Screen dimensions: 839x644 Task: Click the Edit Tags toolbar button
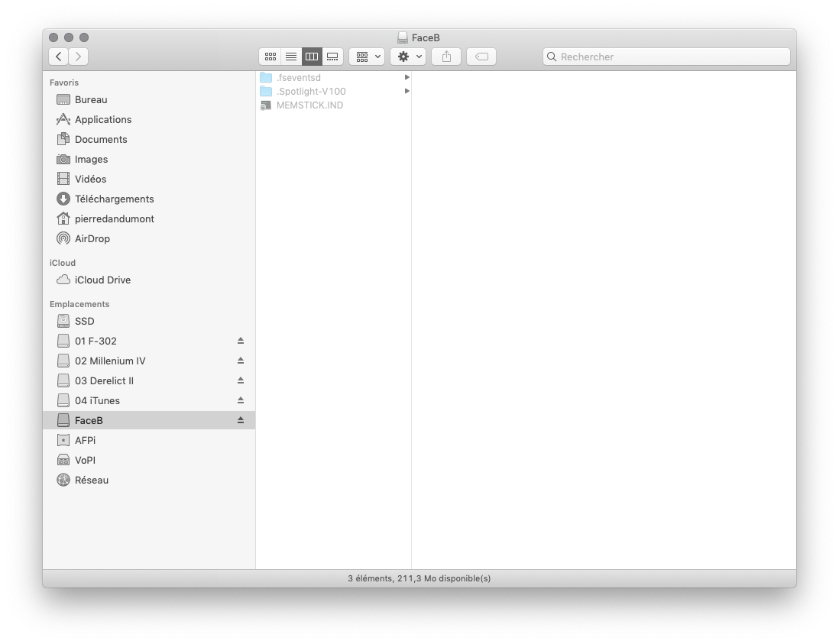pyautogui.click(x=481, y=57)
